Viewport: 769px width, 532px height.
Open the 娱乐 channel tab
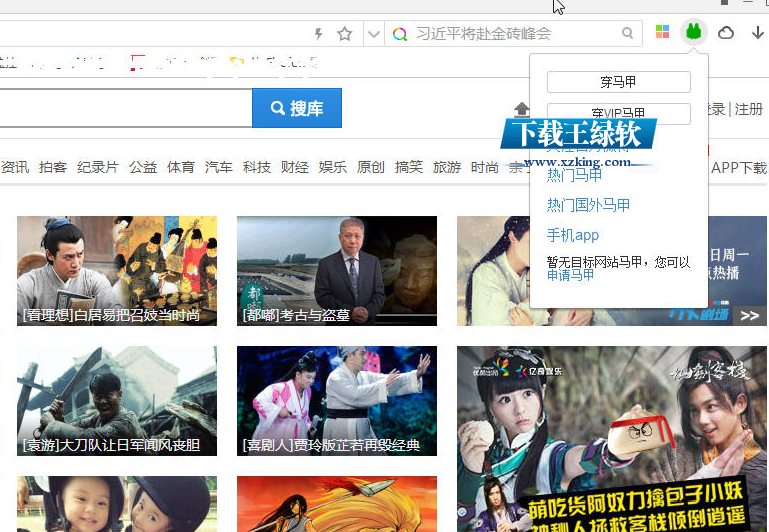coord(333,167)
